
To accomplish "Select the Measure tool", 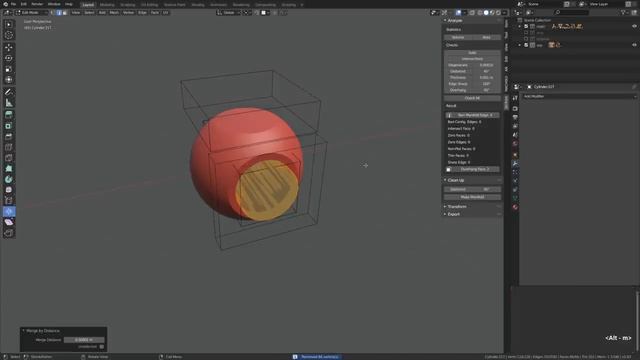I will (9, 103).
